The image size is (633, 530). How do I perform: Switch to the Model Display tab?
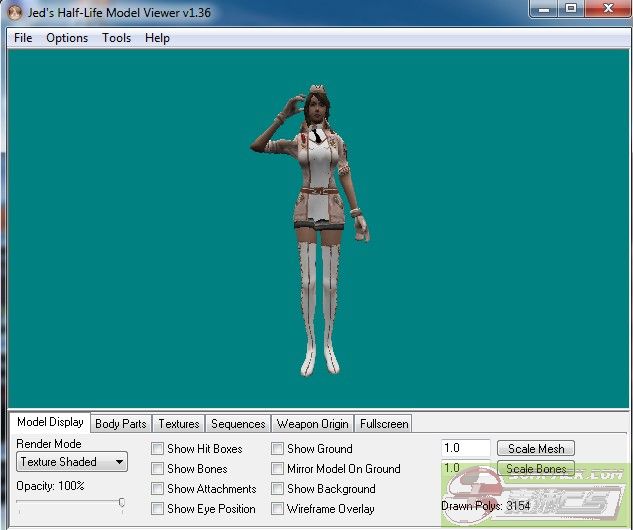click(x=50, y=422)
